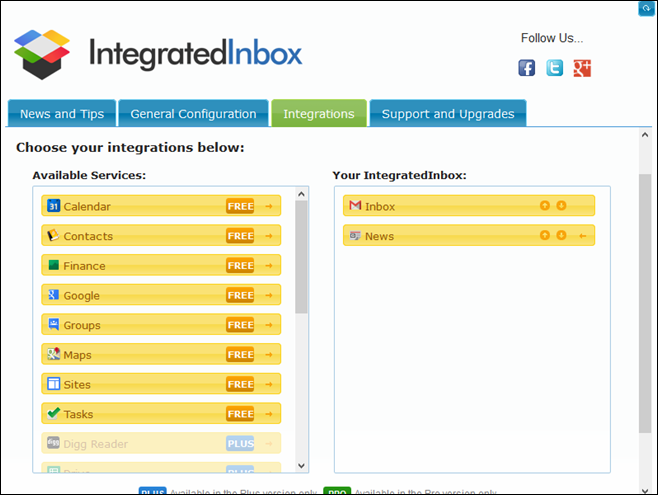This screenshot has width=658, height=495.
Task: Click the FREE badge on Contacts
Action: pyautogui.click(x=240, y=236)
